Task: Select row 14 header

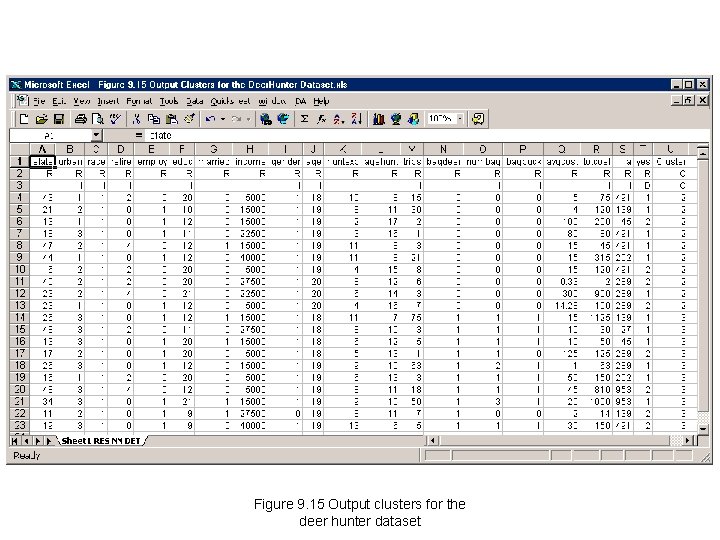Action: click(x=20, y=317)
